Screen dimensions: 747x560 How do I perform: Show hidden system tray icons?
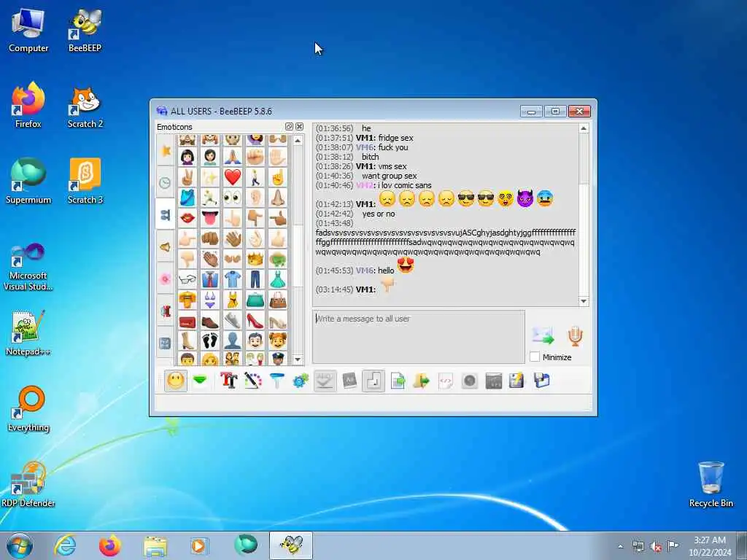[620, 546]
